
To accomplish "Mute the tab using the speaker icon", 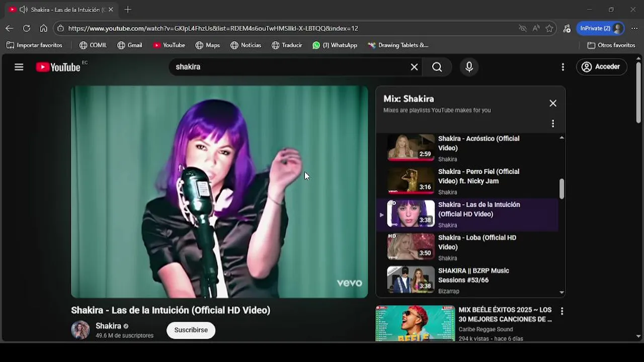I will (x=23, y=10).
